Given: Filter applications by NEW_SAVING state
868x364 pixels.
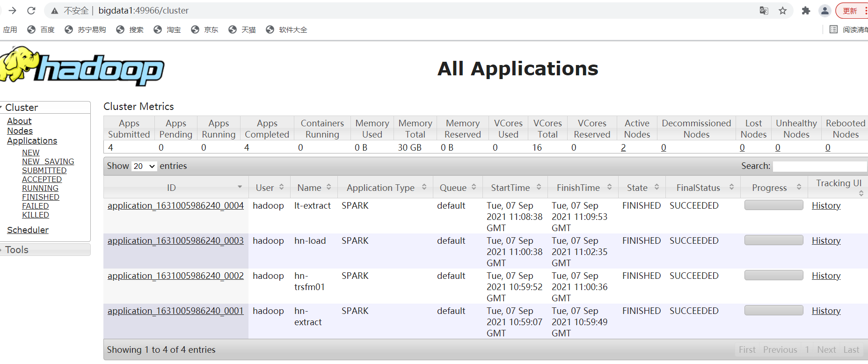Looking at the screenshot, I should pos(48,161).
